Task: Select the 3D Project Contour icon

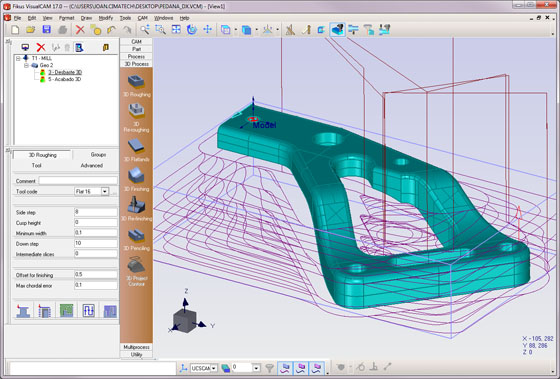Action: [136, 266]
